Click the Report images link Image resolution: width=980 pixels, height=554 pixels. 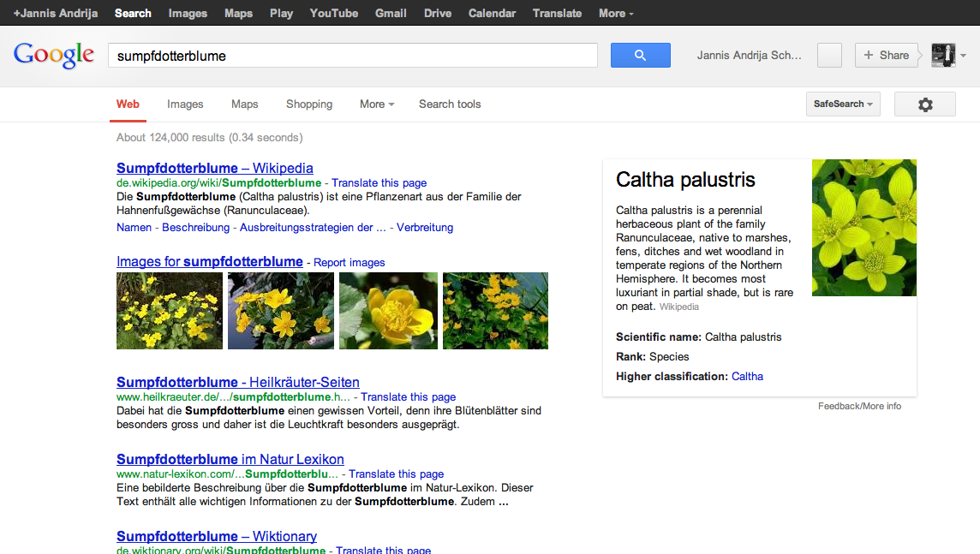tap(349, 262)
